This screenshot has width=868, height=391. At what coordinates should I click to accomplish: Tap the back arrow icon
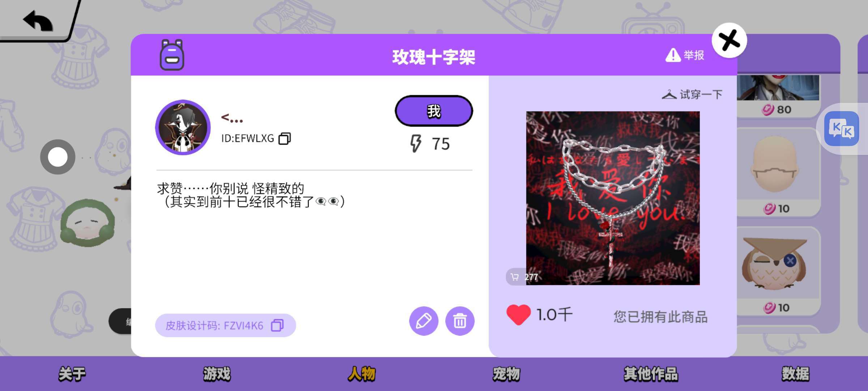coord(38,21)
